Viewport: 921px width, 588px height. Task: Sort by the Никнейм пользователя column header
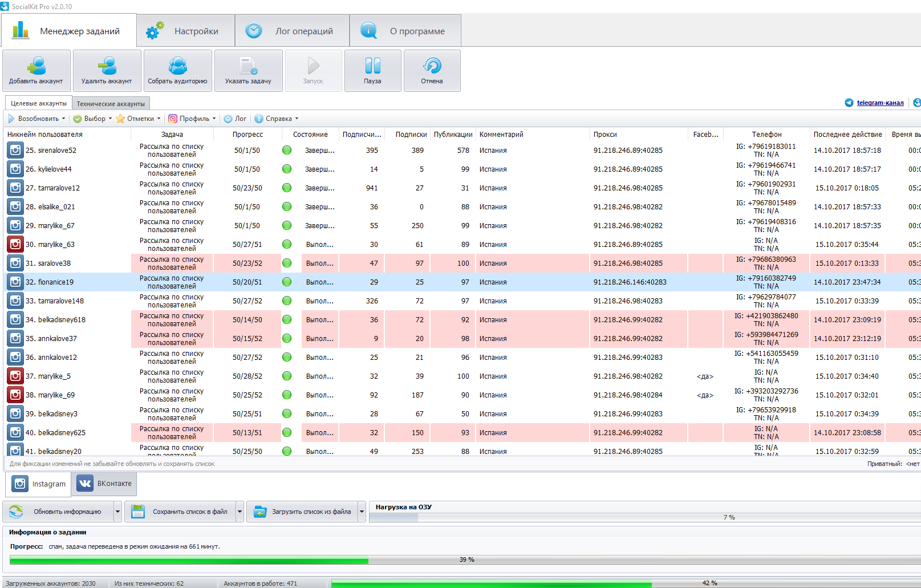pos(68,135)
